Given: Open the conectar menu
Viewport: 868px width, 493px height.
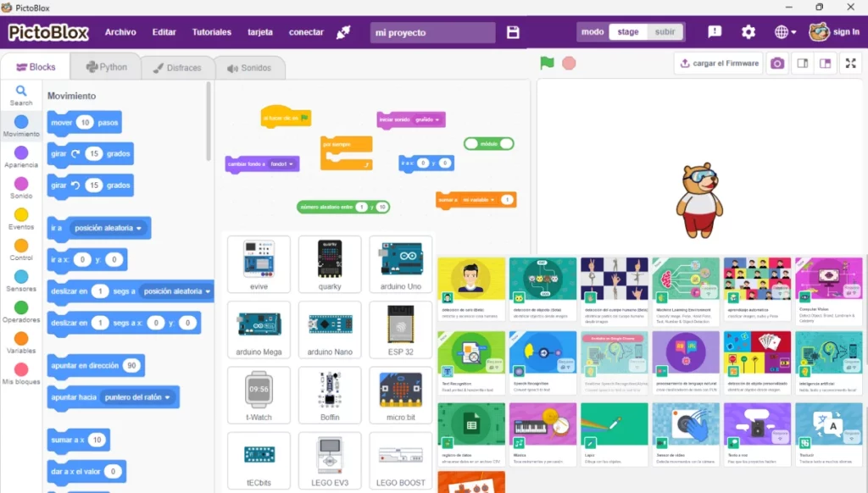Looking at the screenshot, I should [x=306, y=32].
